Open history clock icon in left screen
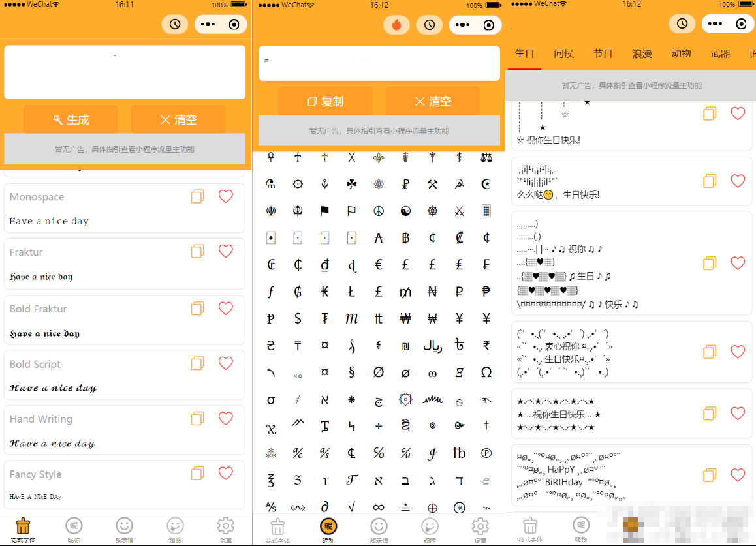Viewport: 756px width, 546px height. tap(174, 24)
